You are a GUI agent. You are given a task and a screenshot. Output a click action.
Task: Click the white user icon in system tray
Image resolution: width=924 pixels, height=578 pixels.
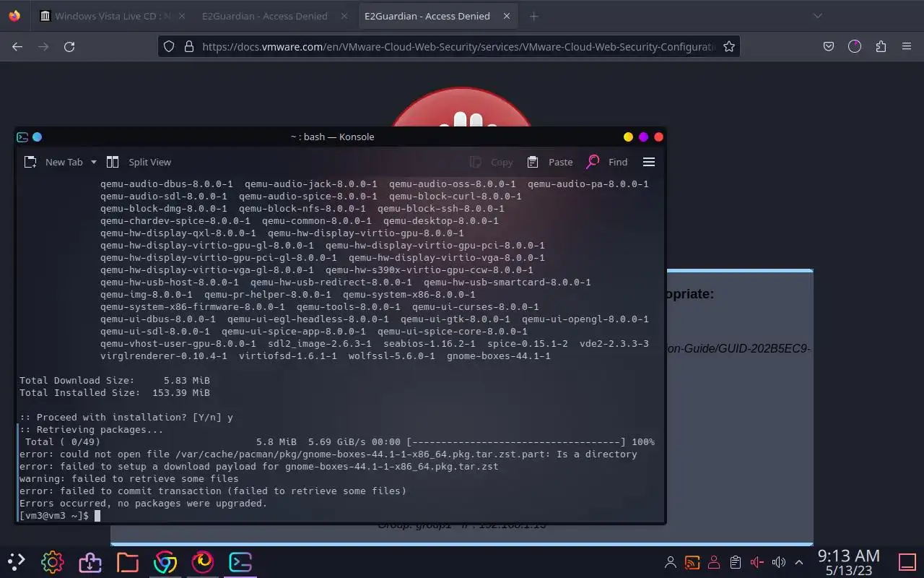[x=671, y=561]
